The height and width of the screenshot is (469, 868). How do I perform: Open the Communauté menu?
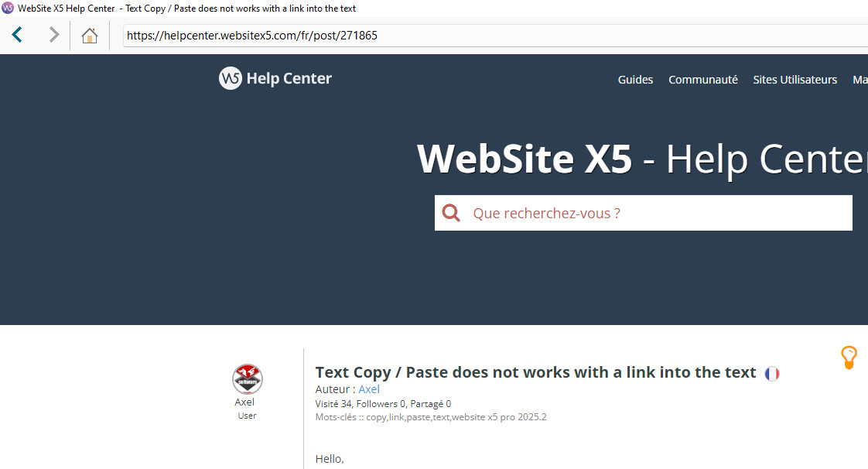coord(703,80)
